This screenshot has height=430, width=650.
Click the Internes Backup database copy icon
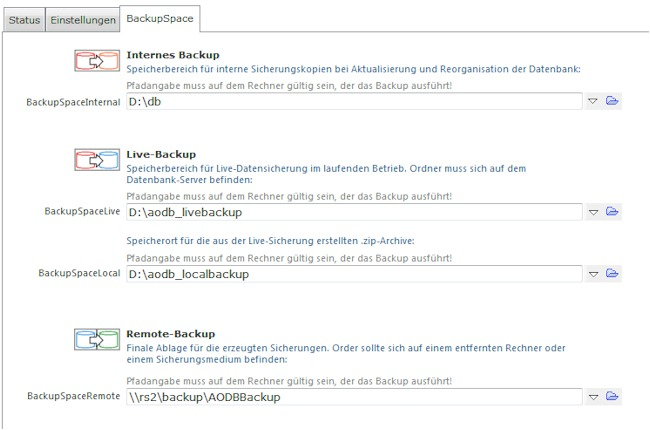(x=97, y=61)
